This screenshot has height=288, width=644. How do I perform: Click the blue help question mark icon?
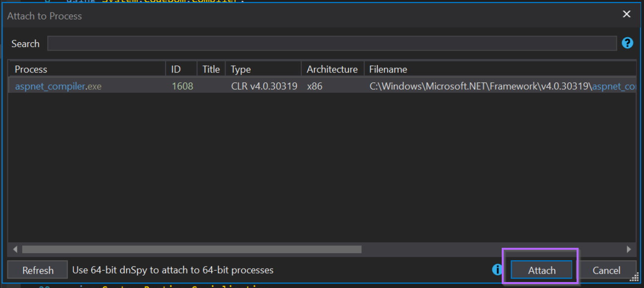(x=627, y=43)
